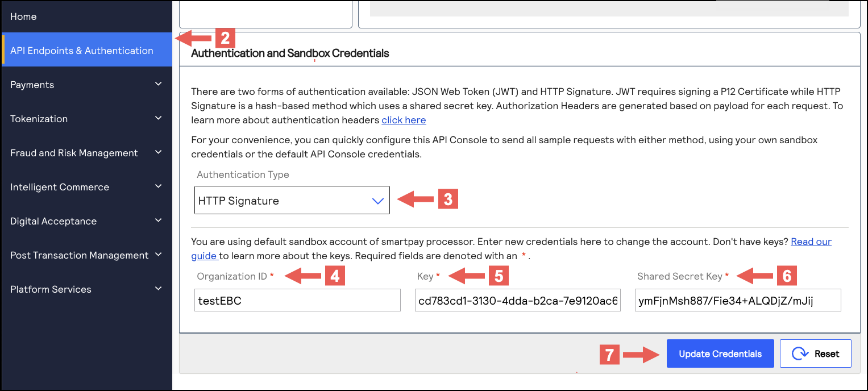The width and height of the screenshot is (868, 391).
Task: Go to Home in the sidebar
Action: click(23, 16)
